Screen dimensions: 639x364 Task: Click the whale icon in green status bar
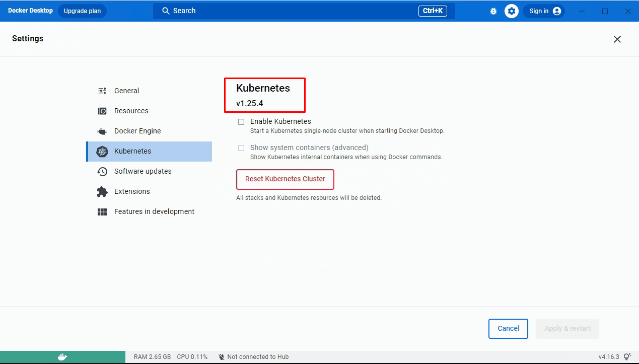pos(62,357)
